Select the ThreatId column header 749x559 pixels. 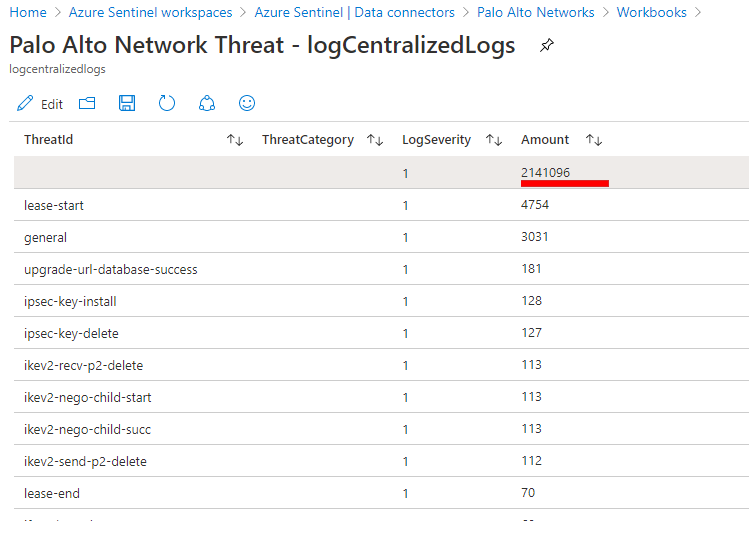pyautogui.click(x=49, y=140)
